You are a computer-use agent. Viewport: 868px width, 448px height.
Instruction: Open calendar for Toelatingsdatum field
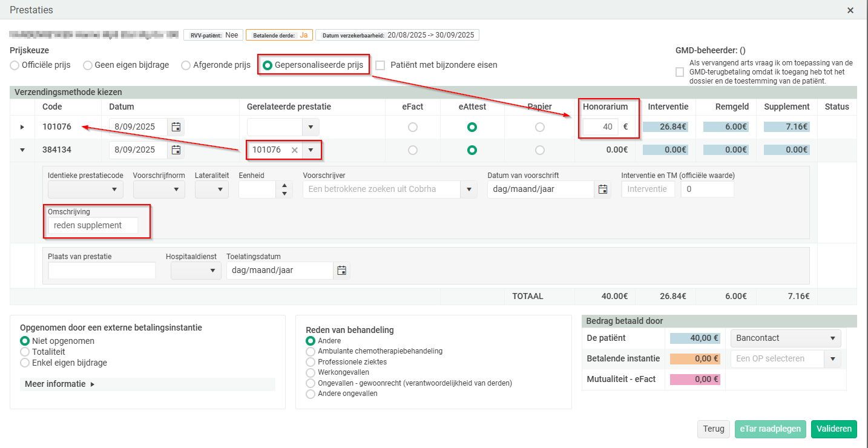coord(341,271)
